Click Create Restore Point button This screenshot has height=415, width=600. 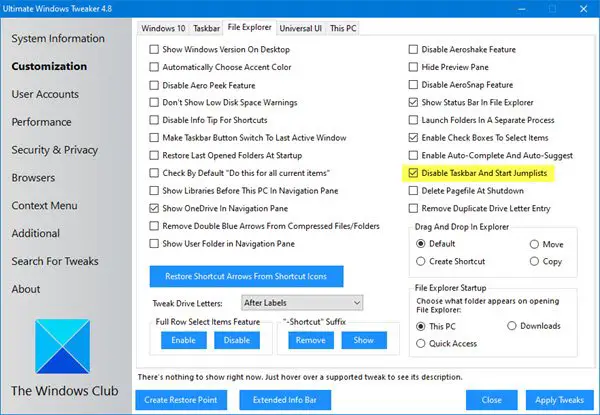click(x=181, y=400)
